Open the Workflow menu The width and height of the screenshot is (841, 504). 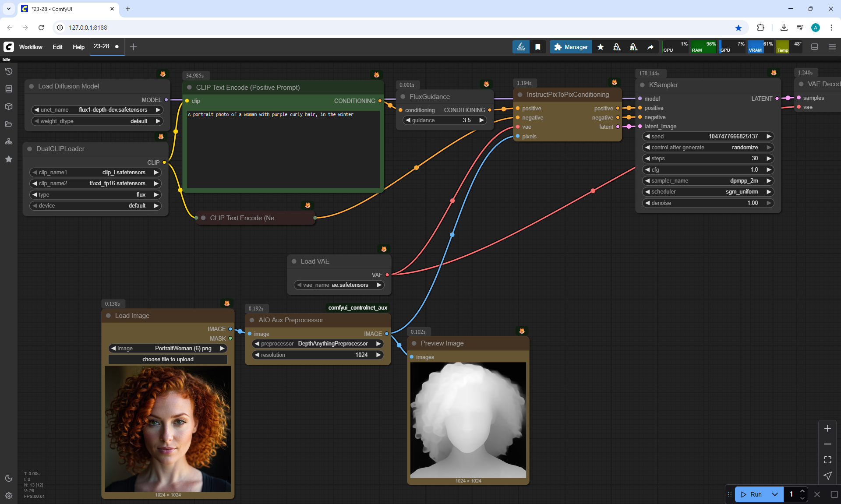(31, 47)
